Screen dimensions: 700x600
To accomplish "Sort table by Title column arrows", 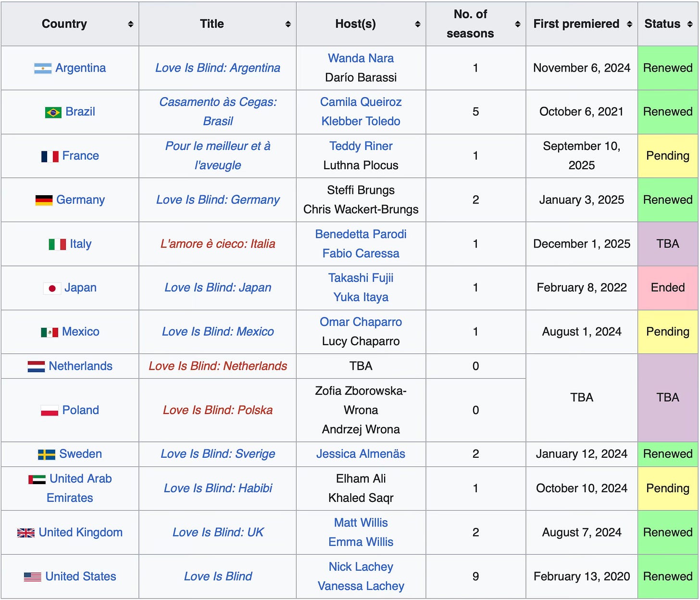I will (287, 24).
